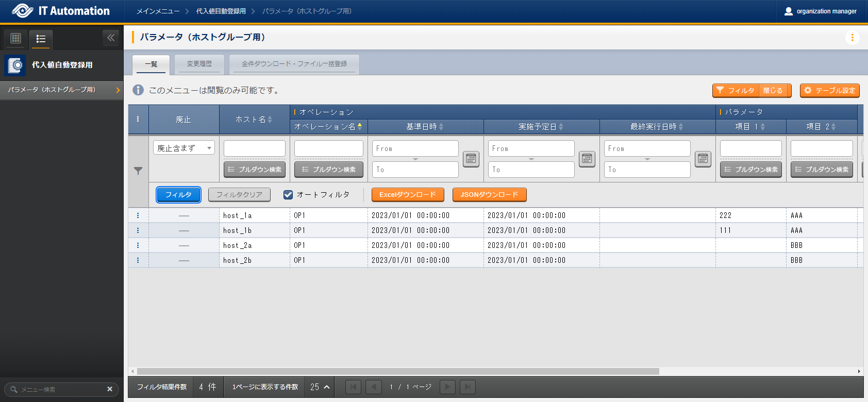Click the Excelダウンロード button

tap(407, 195)
